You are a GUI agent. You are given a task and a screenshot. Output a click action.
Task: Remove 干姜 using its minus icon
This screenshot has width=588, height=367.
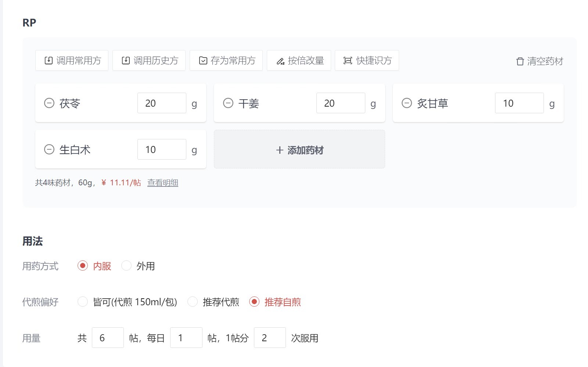pos(228,103)
